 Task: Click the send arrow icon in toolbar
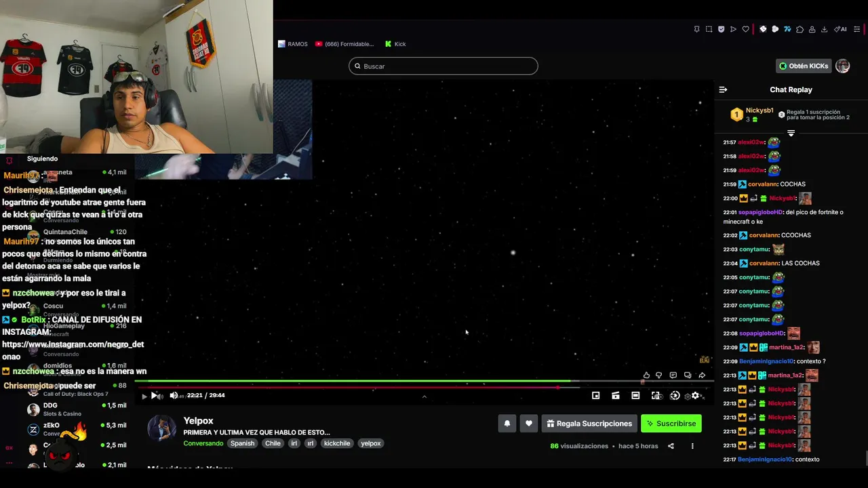click(733, 29)
